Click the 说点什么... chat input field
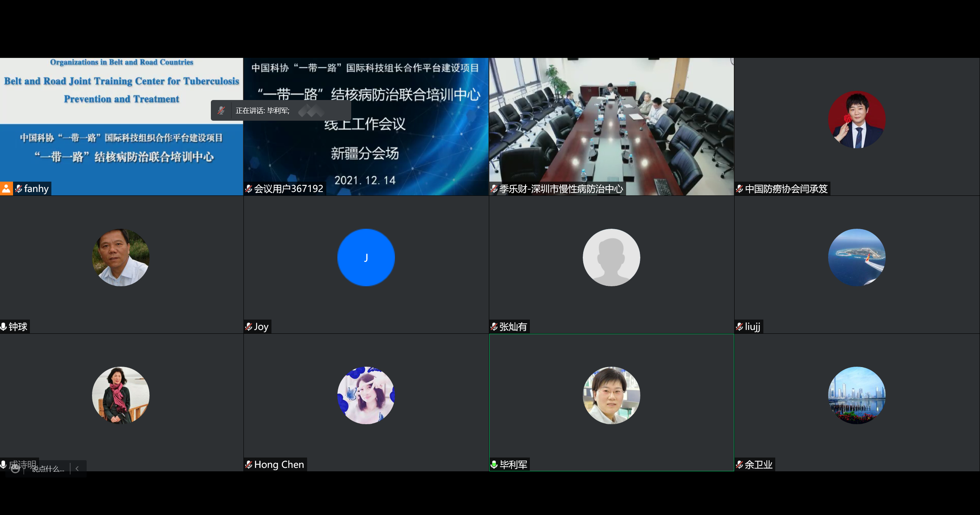 (48, 469)
